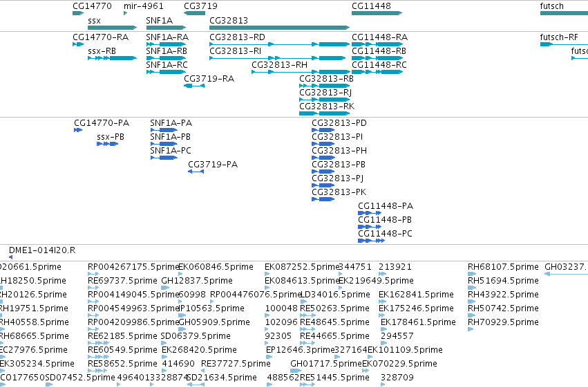Click the SNF1A gene label

[160, 21]
